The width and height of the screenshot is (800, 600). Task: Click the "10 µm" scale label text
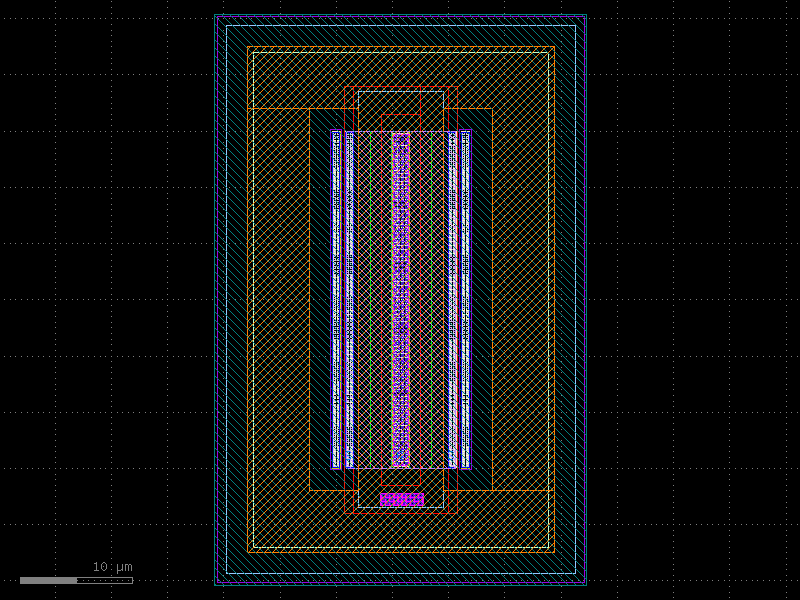[x=110, y=567]
